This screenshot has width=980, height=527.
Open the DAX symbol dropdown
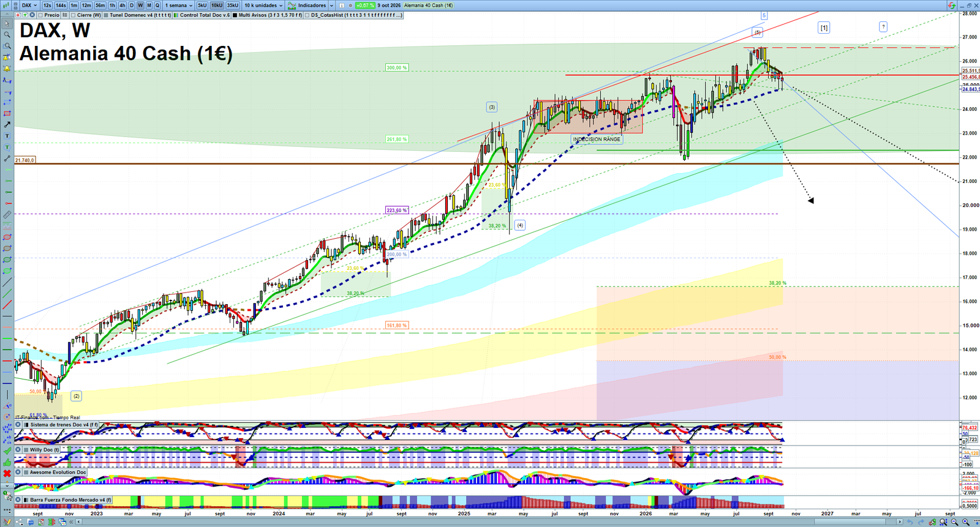coord(29,6)
